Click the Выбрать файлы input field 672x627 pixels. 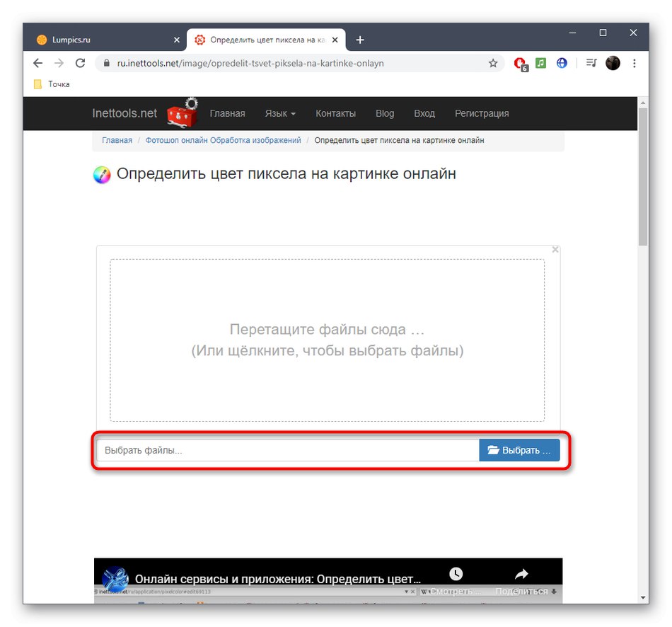288,450
